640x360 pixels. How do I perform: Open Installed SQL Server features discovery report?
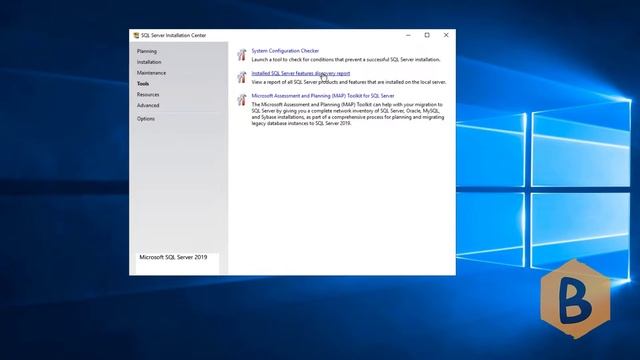click(x=301, y=73)
